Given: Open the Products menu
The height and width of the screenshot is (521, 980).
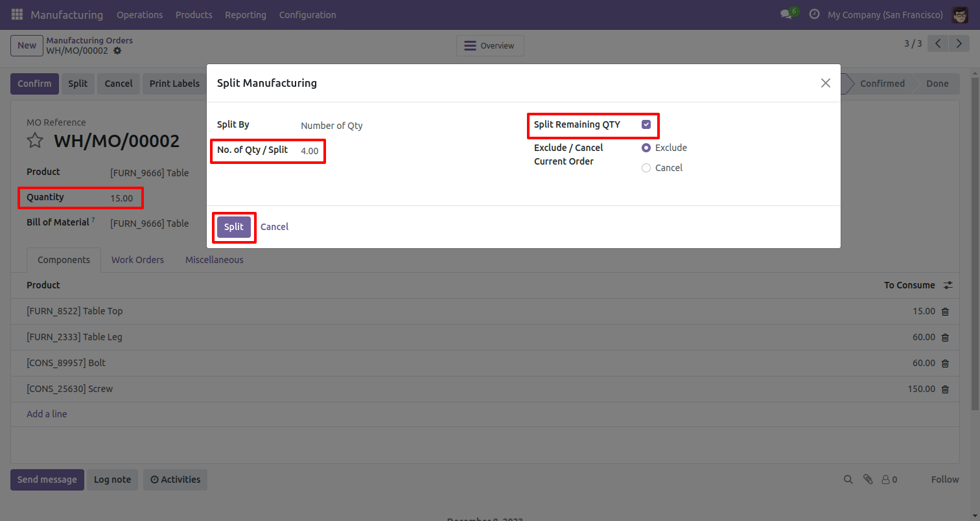Looking at the screenshot, I should (194, 14).
